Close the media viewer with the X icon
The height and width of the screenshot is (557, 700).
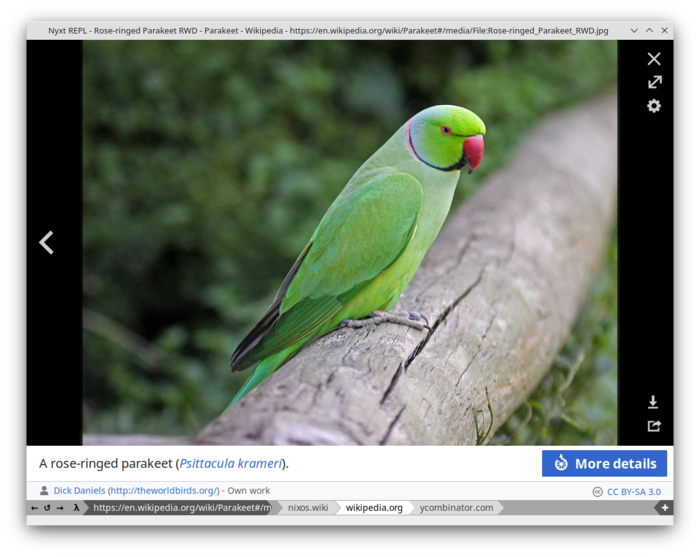pyautogui.click(x=654, y=59)
